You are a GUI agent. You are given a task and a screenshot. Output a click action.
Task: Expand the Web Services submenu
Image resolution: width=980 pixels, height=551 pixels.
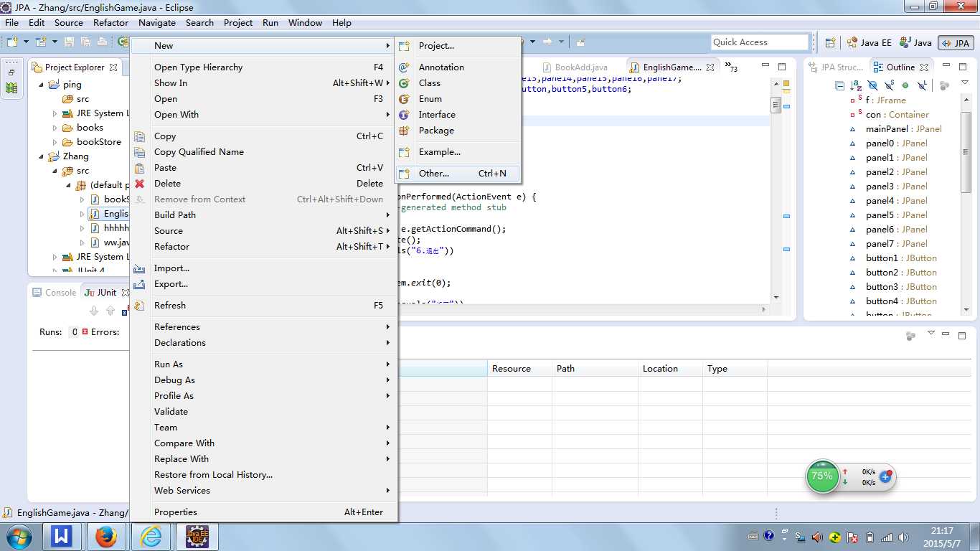(x=263, y=491)
